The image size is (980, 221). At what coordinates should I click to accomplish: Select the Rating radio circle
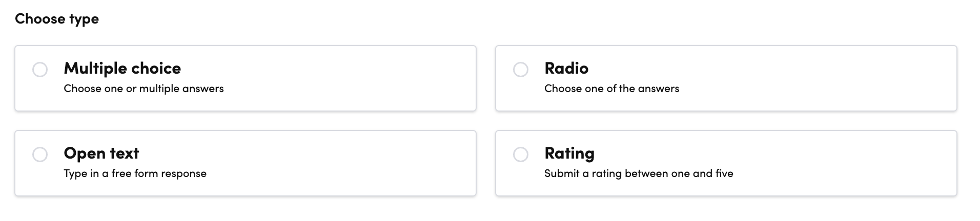pyautogui.click(x=521, y=154)
